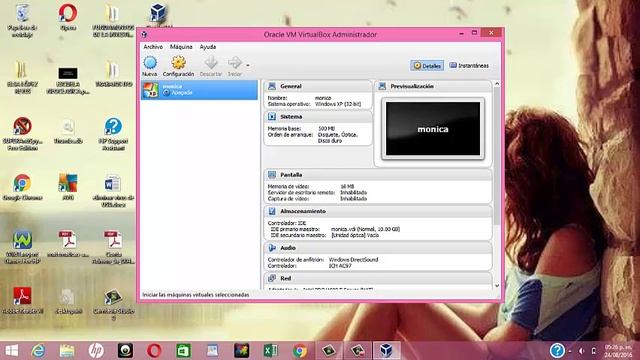
Task: Open Excel from the taskbar
Action: coord(270,351)
